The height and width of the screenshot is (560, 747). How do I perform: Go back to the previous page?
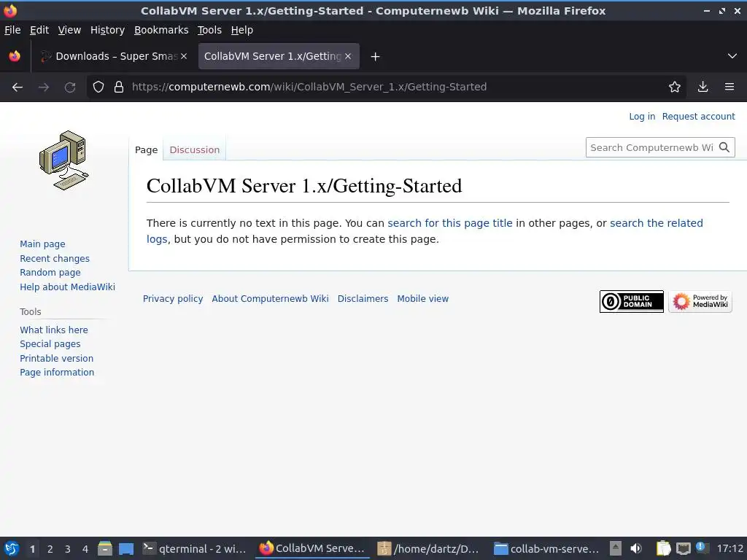tap(18, 87)
